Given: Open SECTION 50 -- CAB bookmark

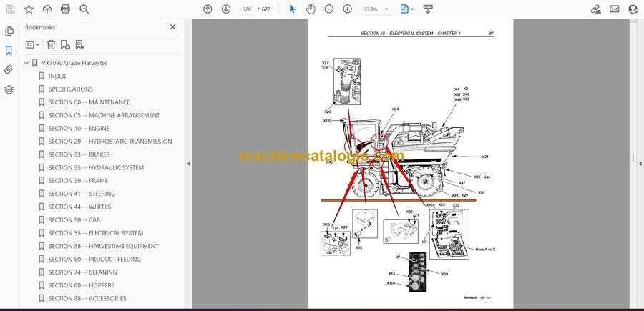Looking at the screenshot, I should pos(74,220).
